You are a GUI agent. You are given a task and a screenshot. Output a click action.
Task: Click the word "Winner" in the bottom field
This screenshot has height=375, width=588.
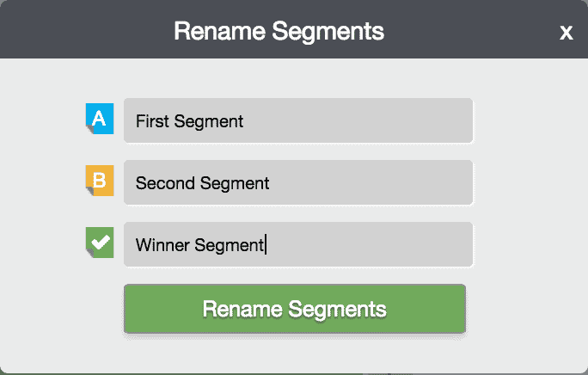click(162, 245)
